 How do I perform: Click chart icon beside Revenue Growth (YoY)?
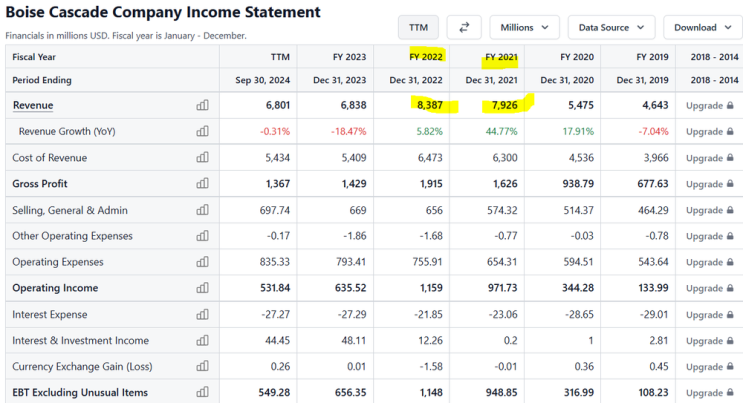[203, 131]
